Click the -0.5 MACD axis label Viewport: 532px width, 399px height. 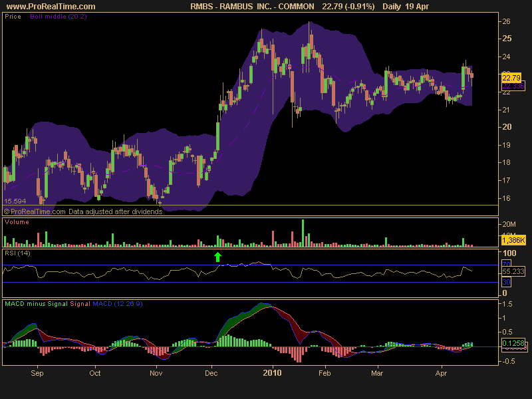tap(508, 361)
